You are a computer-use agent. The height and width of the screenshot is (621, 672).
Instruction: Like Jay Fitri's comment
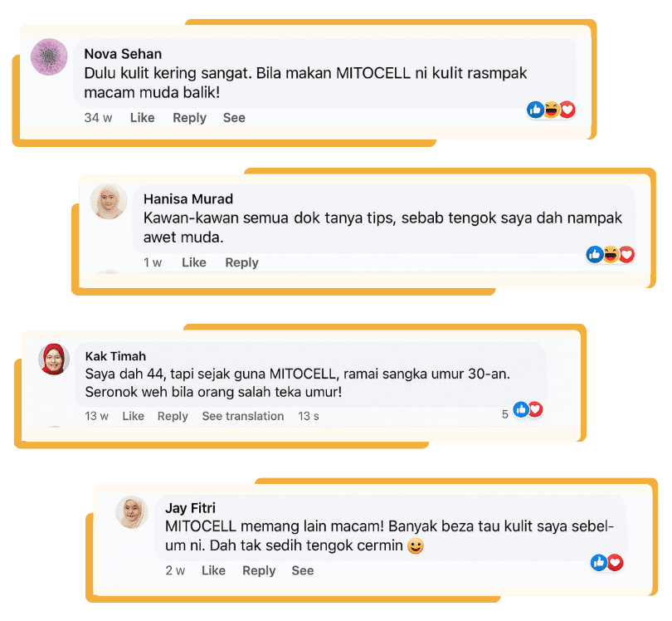pos(213,570)
